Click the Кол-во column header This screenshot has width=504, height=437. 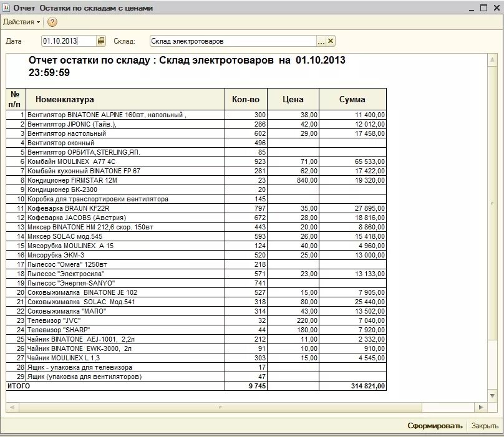pyautogui.click(x=246, y=99)
